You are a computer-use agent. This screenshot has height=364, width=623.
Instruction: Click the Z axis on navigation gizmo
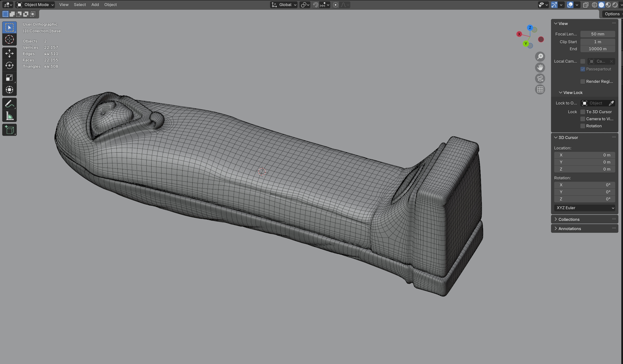(x=530, y=28)
